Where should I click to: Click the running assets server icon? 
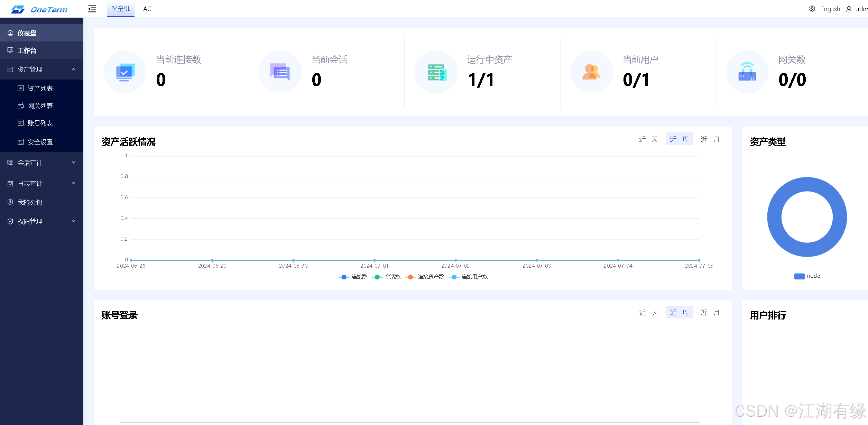436,72
